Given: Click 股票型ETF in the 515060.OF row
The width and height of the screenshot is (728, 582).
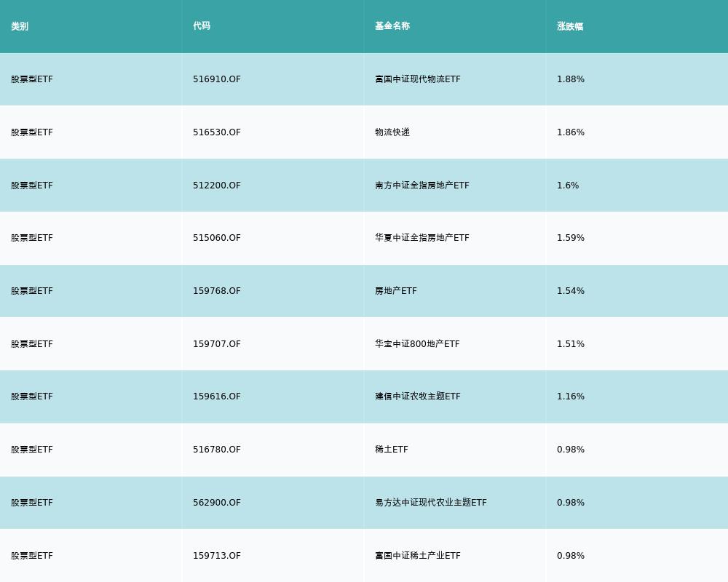Looking at the screenshot, I should [32, 238].
